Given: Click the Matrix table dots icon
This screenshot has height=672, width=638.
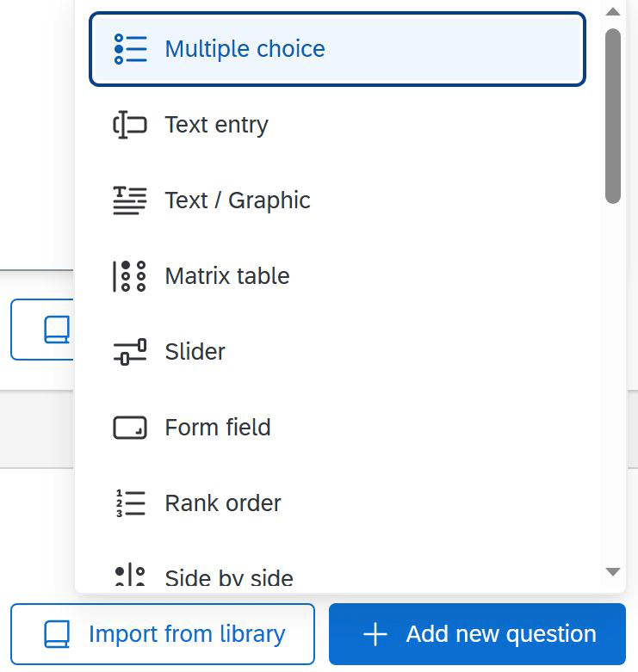Looking at the screenshot, I should [129, 276].
